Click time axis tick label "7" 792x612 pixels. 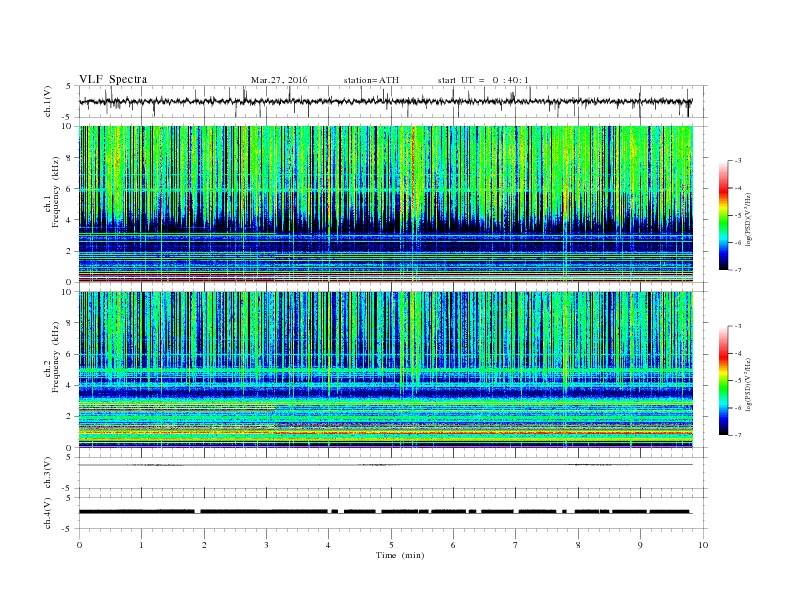tap(516, 545)
